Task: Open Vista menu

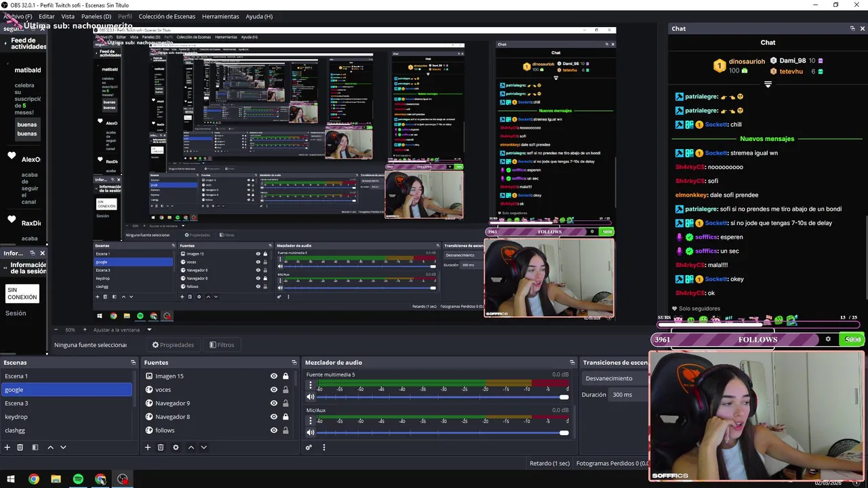Action: coord(68,16)
